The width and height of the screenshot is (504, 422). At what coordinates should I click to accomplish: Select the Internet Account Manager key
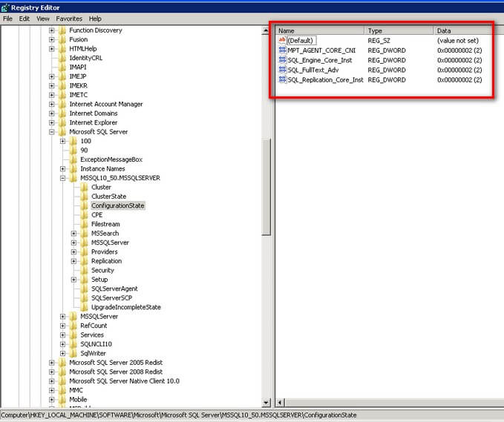(x=106, y=105)
